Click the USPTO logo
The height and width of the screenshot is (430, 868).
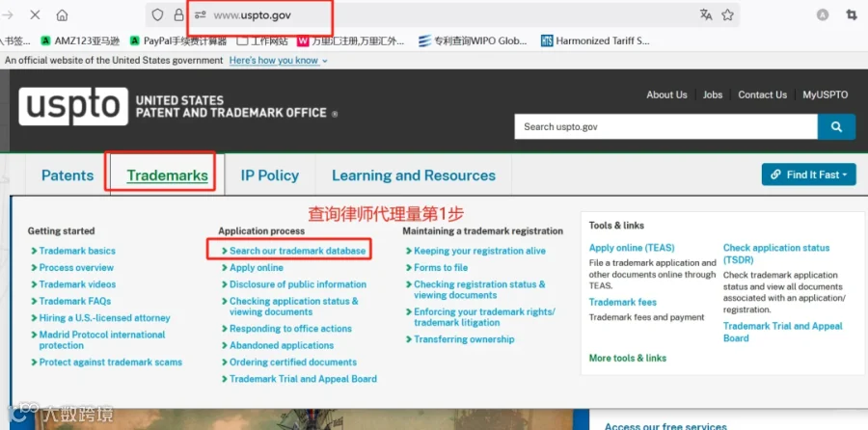pos(73,106)
